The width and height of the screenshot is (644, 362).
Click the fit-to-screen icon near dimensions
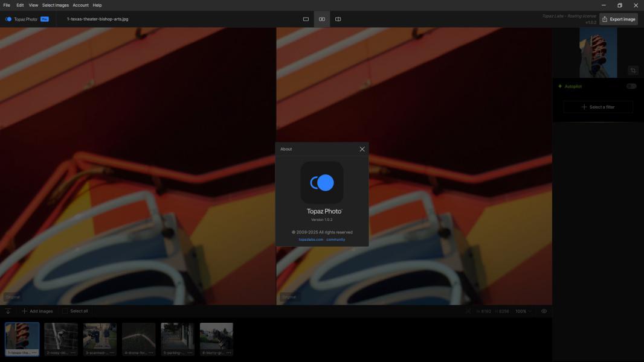point(468,311)
